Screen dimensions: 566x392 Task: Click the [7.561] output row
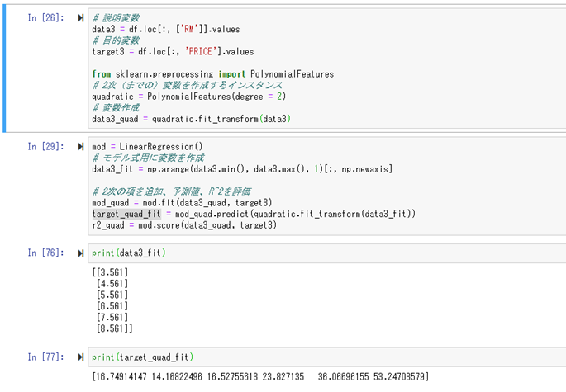(112, 317)
